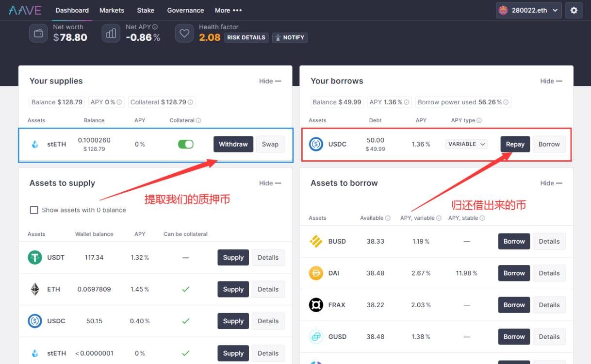Toggle stETH collateral switch off

pos(186,144)
